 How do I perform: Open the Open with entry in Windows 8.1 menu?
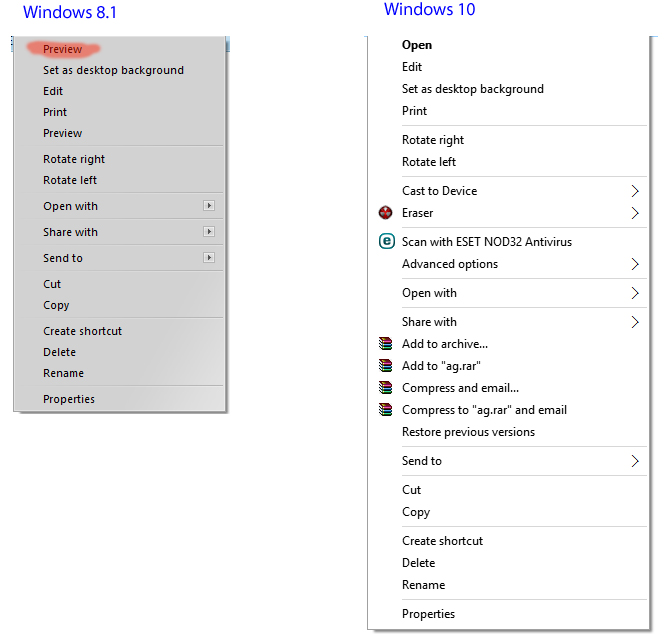point(70,206)
